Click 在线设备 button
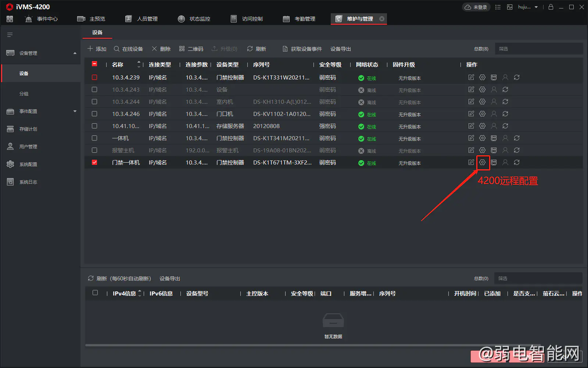This screenshot has width=588, height=368. coord(128,49)
